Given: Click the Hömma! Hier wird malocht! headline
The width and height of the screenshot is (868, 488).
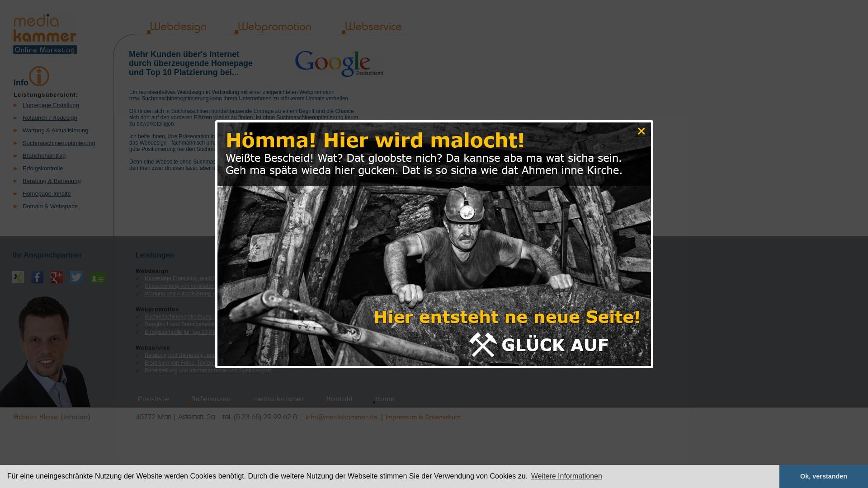Looking at the screenshot, I should [375, 140].
